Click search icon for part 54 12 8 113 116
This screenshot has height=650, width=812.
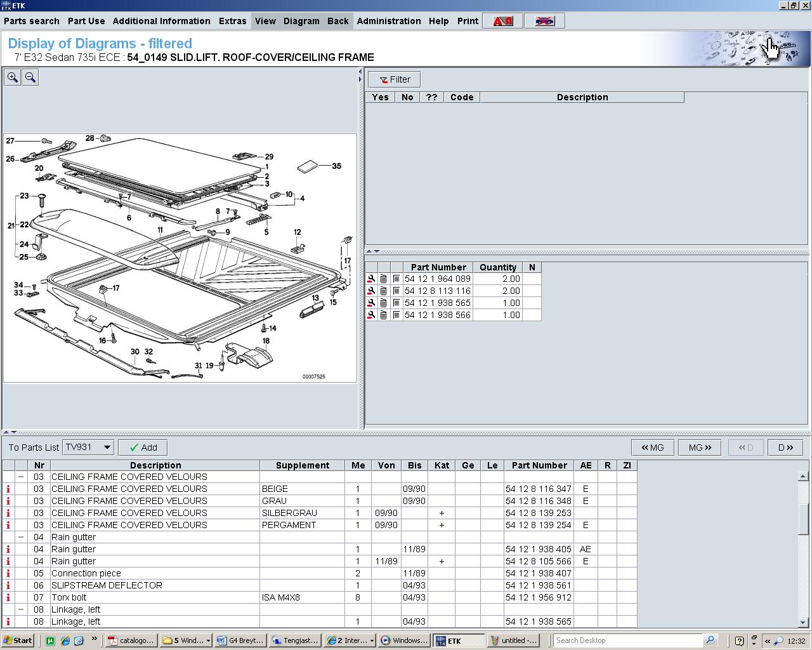[x=371, y=291]
